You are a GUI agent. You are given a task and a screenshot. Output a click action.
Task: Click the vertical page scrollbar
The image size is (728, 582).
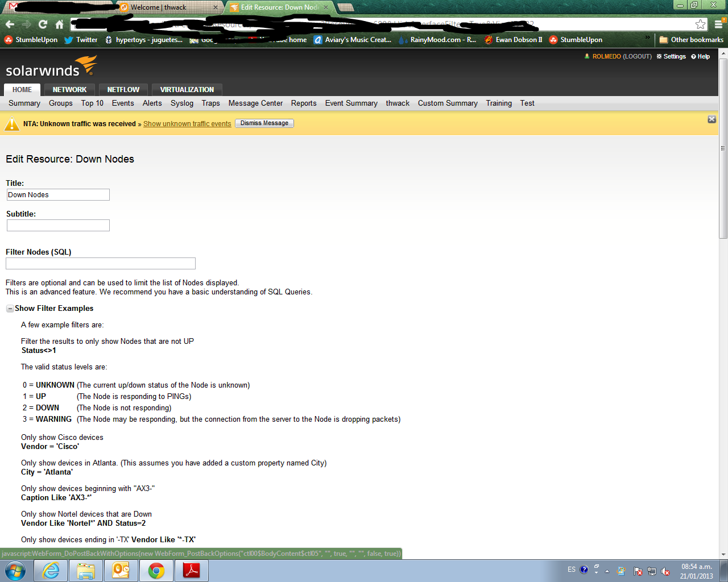click(x=723, y=148)
